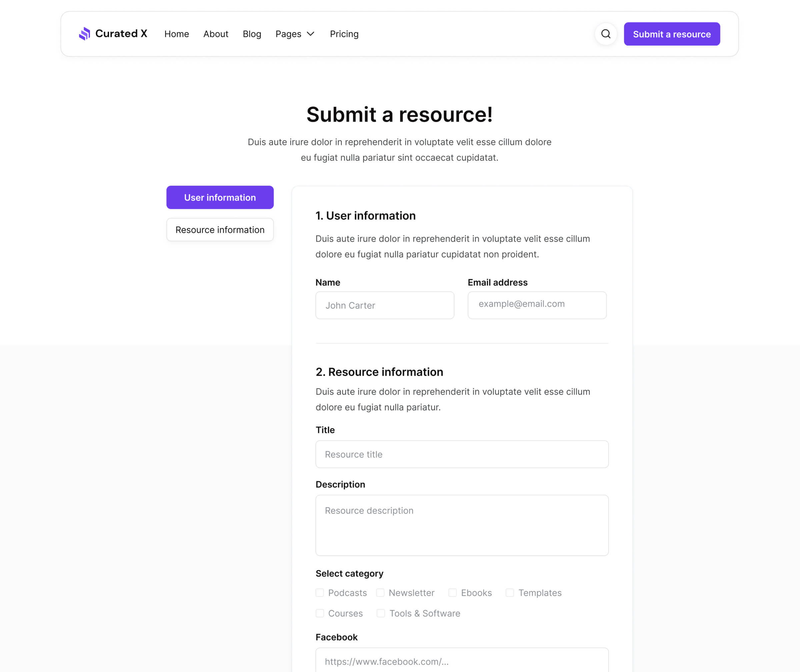Open the Pricing page
800x672 pixels.
tap(344, 34)
